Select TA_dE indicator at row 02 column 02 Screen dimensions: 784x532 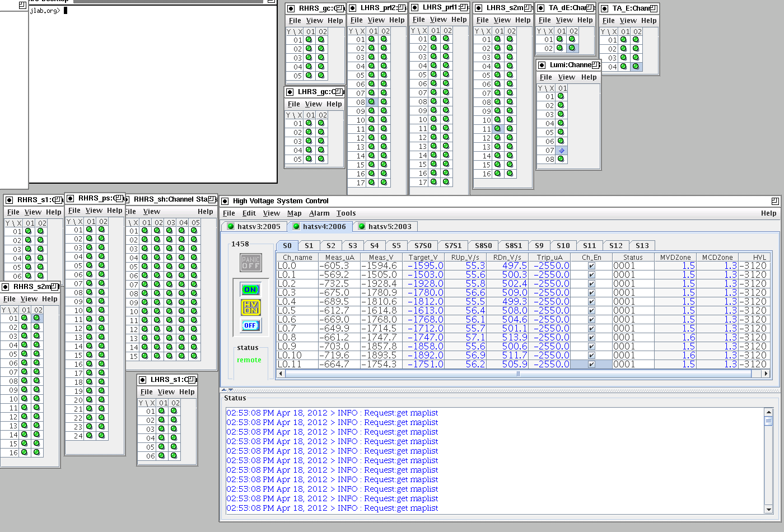(572, 48)
